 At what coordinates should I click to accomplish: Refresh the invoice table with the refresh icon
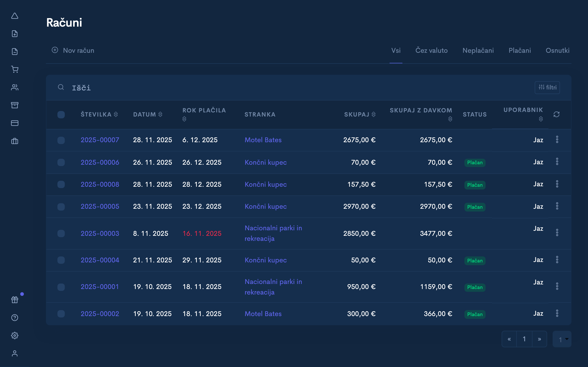point(557,114)
